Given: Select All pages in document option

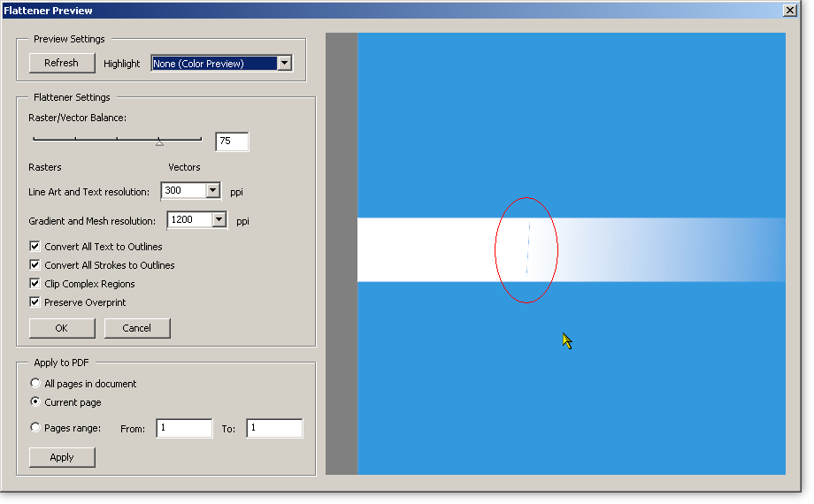Looking at the screenshot, I should (x=35, y=383).
